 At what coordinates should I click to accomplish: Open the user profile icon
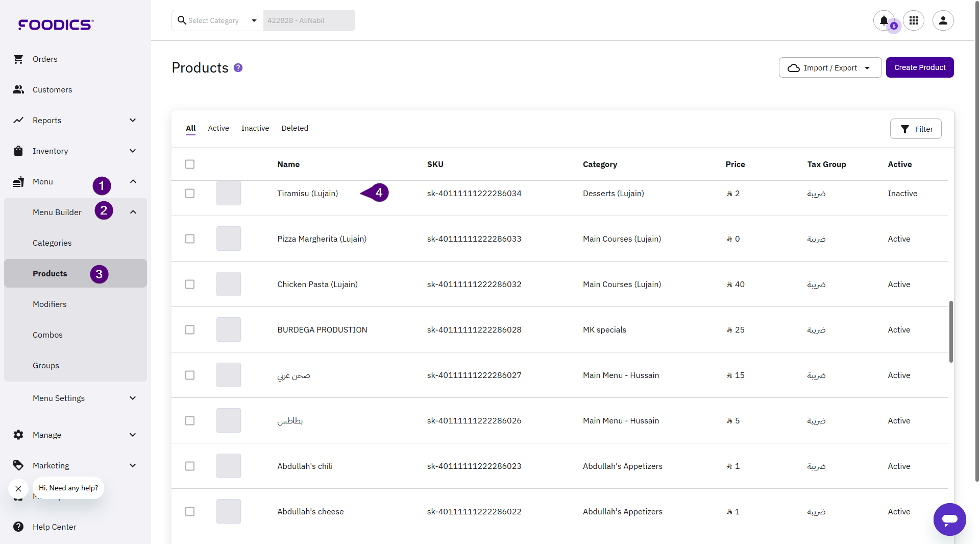[943, 20]
